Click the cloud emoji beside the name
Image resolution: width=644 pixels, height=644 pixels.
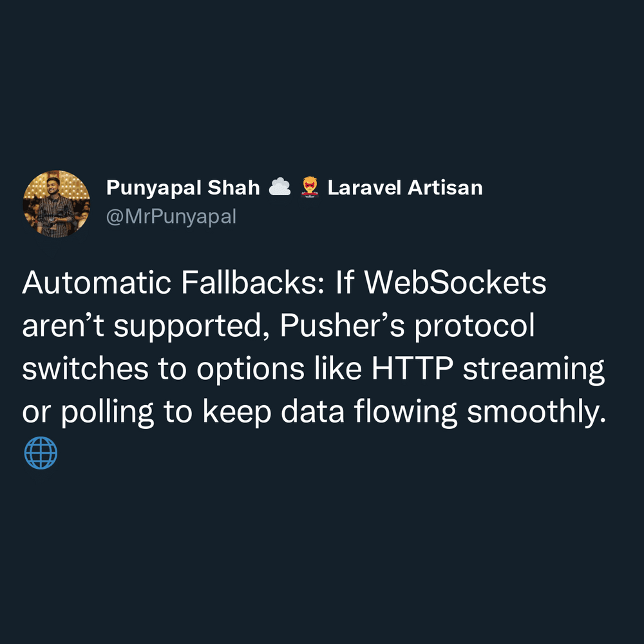(279, 187)
